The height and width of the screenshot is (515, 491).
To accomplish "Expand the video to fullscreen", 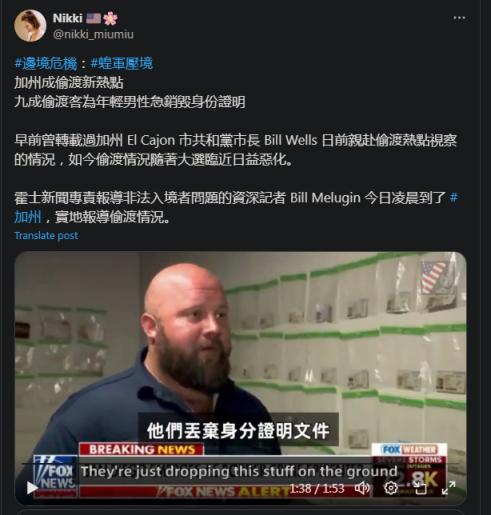I will coord(449,488).
